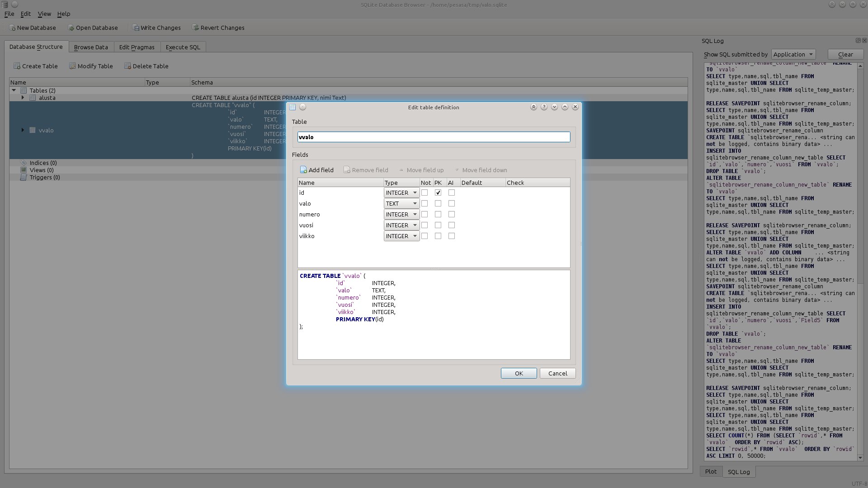Click the Delete Table icon
Viewport: 868px width, 488px height.
(x=127, y=66)
